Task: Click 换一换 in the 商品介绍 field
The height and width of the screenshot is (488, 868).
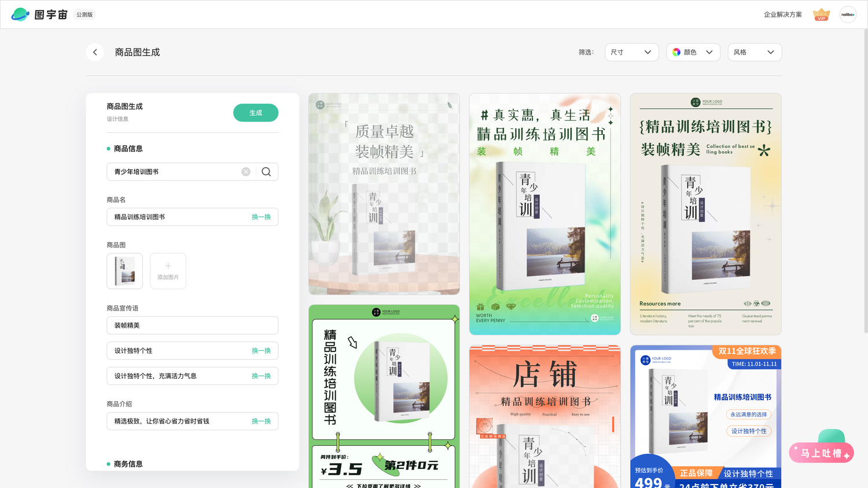Action: click(x=261, y=421)
